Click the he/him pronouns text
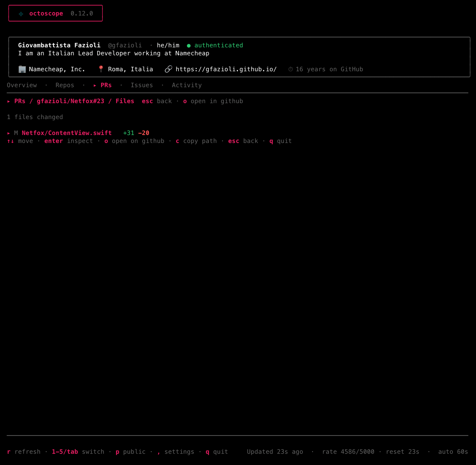The width and height of the screenshot is (476, 465). [x=168, y=45]
